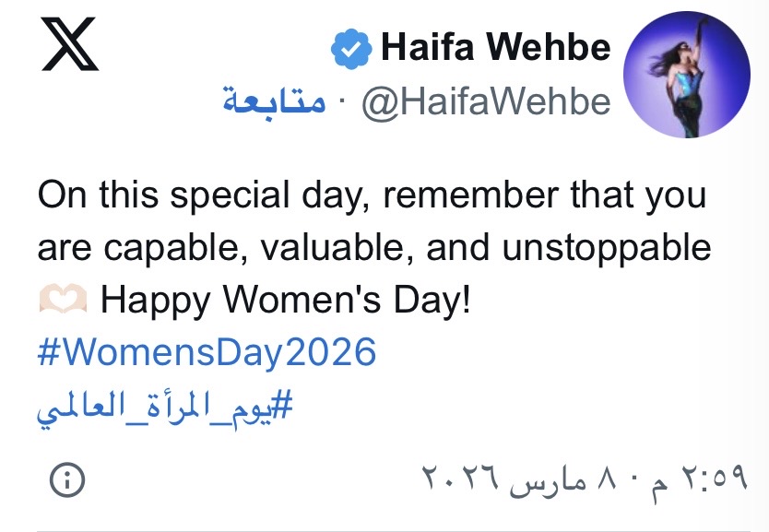Follow the account via متابعة link

(x=274, y=101)
